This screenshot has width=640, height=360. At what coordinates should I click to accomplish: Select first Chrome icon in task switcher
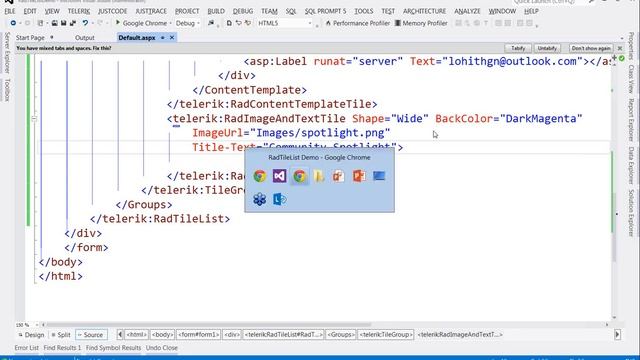(x=260, y=176)
